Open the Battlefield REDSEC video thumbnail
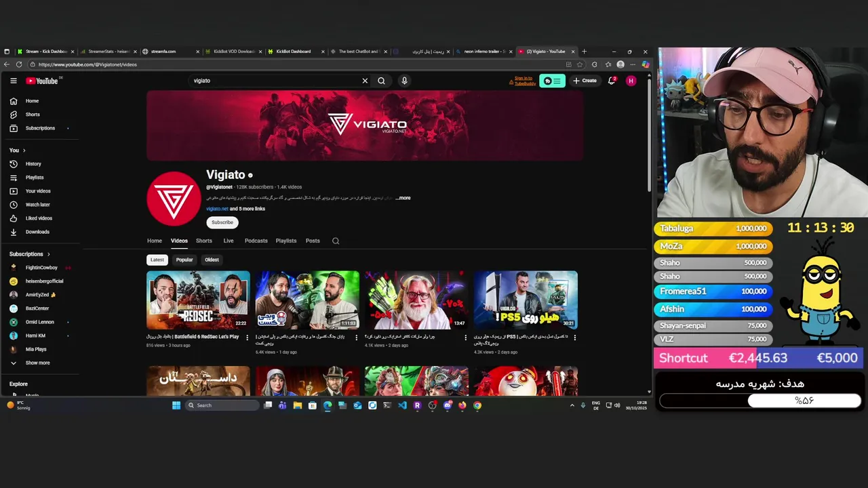868x488 pixels. point(198,300)
